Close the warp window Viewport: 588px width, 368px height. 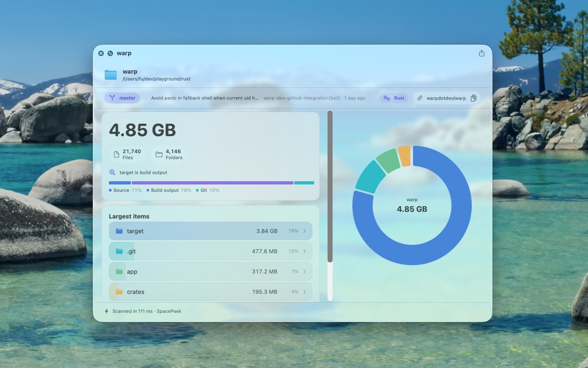101,53
